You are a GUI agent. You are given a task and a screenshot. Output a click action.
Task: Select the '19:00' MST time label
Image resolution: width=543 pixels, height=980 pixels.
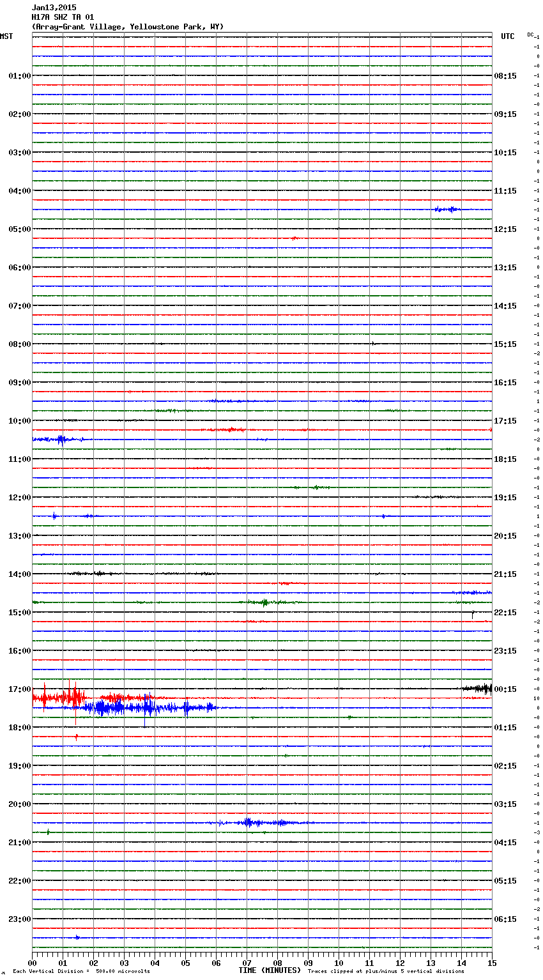point(20,766)
